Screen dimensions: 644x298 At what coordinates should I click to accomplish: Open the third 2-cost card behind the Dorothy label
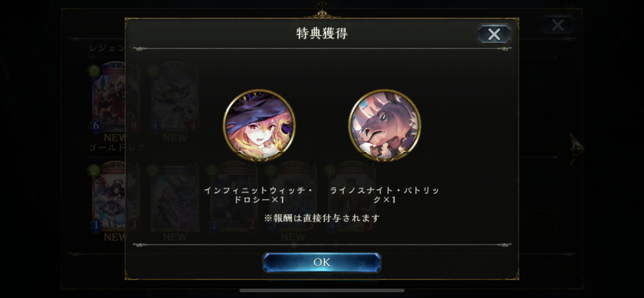pos(233,197)
